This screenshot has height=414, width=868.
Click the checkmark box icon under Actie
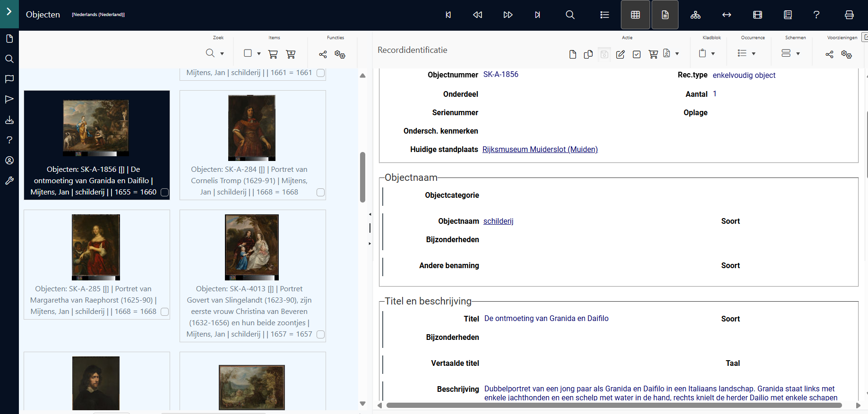click(636, 54)
